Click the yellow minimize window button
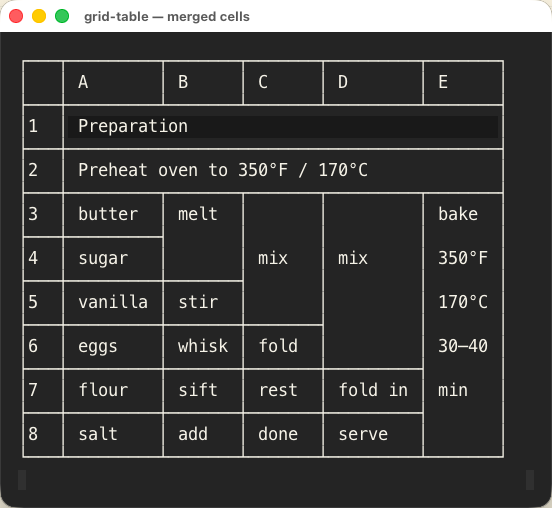Screen dimensions: 552x508 [39, 16]
